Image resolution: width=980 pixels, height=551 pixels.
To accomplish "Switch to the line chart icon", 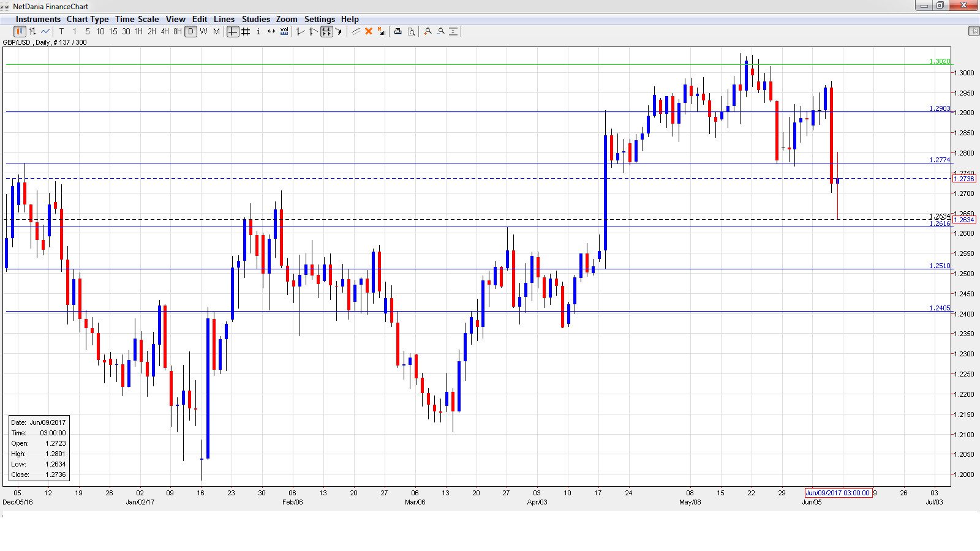I will 45,31.
